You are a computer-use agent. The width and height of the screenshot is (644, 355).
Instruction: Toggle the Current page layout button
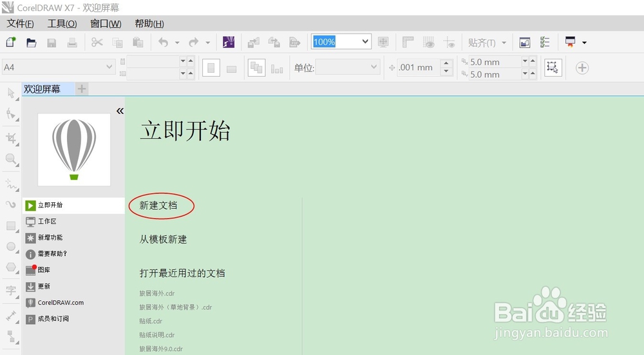click(x=277, y=69)
